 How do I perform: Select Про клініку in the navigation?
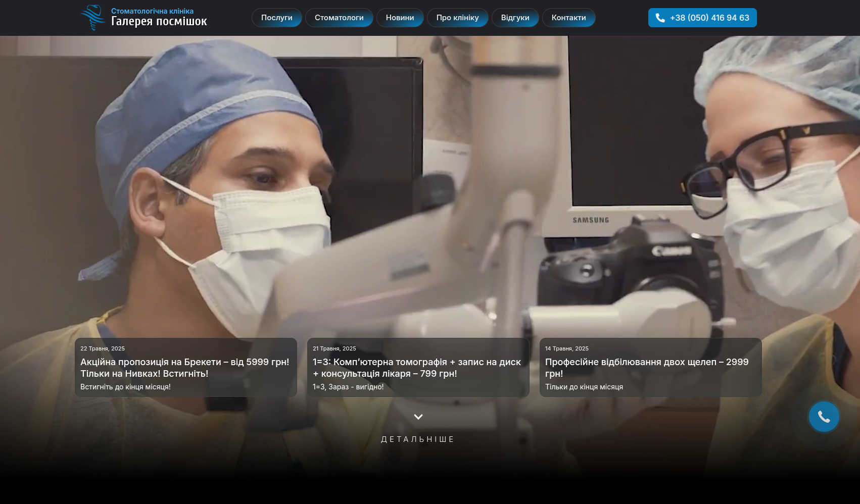point(457,18)
